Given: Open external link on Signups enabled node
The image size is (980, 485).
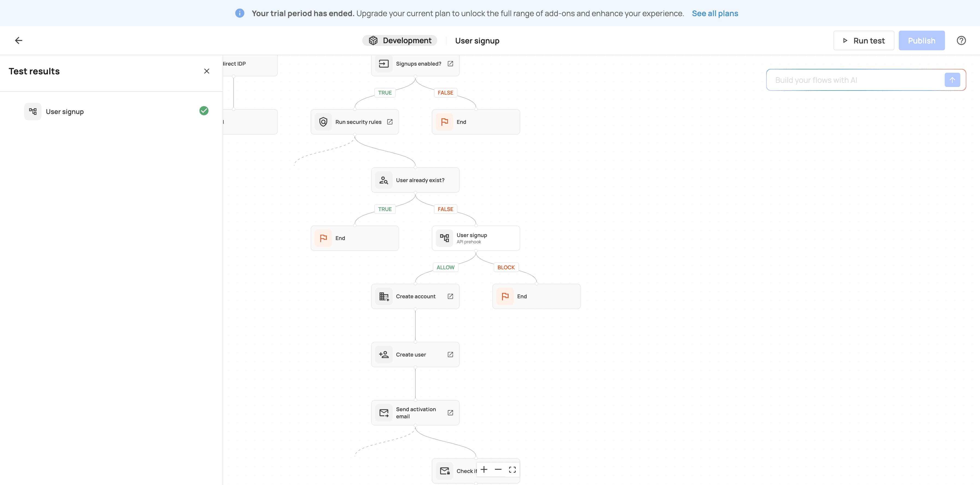Looking at the screenshot, I should (x=450, y=63).
